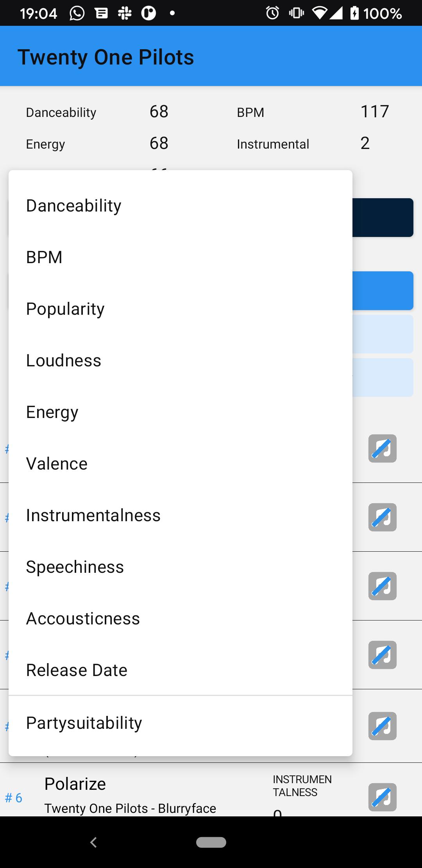Choose Instrumentalness from the dropdown
The height and width of the screenshot is (868, 422).
[181, 515]
